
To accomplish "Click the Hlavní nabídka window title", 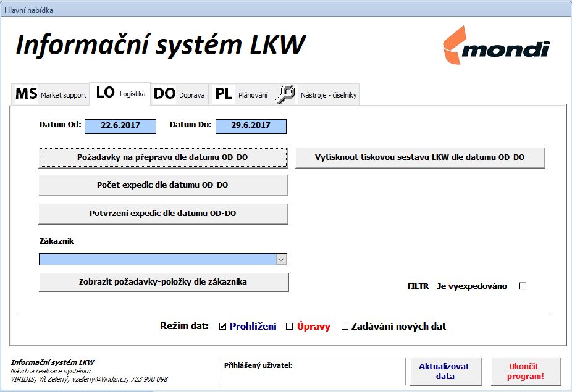I will (x=29, y=10).
